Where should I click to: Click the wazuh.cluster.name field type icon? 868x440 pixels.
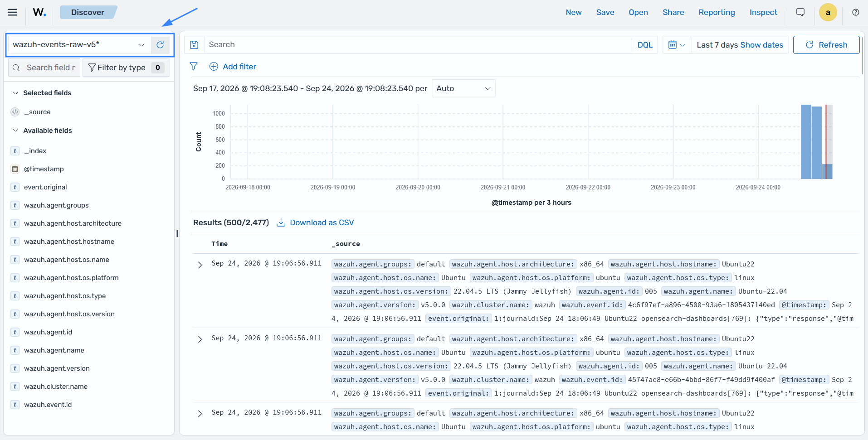pyautogui.click(x=15, y=387)
